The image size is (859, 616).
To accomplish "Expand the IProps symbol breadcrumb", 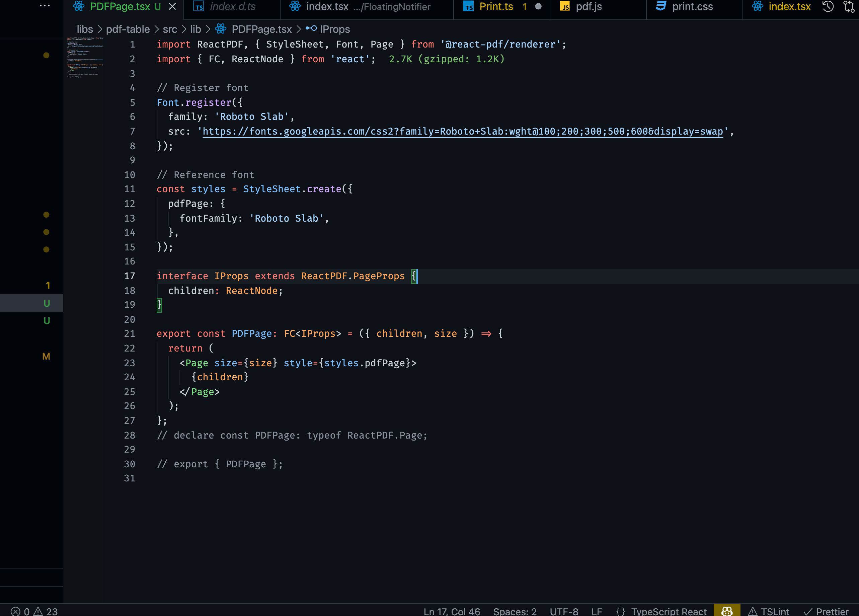I will click(335, 29).
